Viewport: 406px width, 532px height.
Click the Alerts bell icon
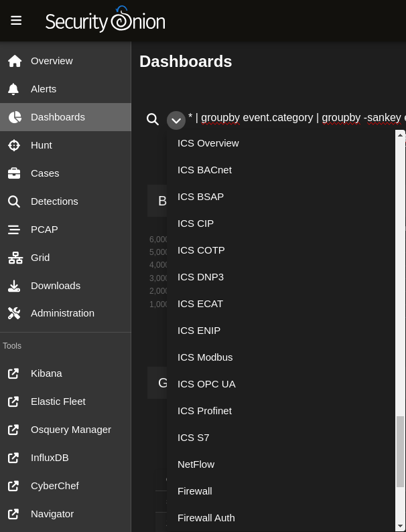13,89
